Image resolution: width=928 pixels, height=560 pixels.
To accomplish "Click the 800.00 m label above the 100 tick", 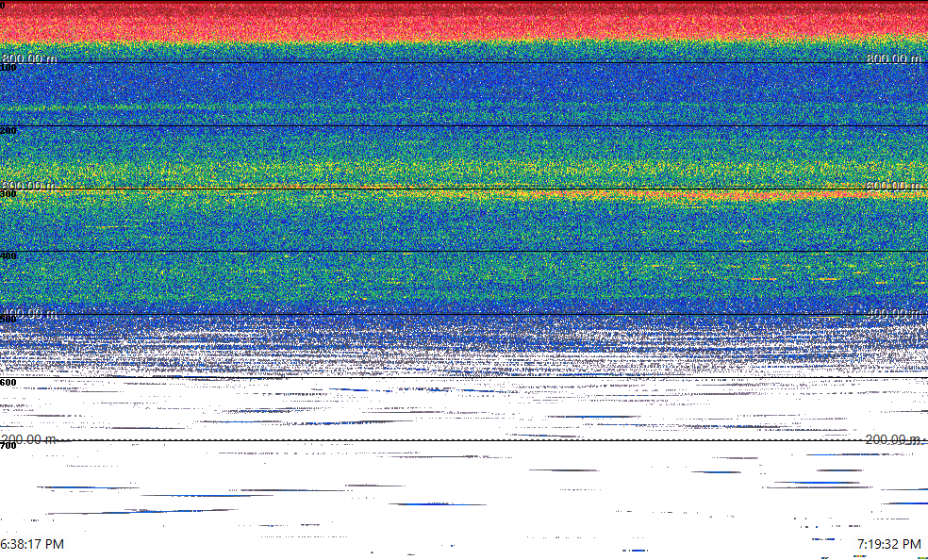I will coord(29,58).
